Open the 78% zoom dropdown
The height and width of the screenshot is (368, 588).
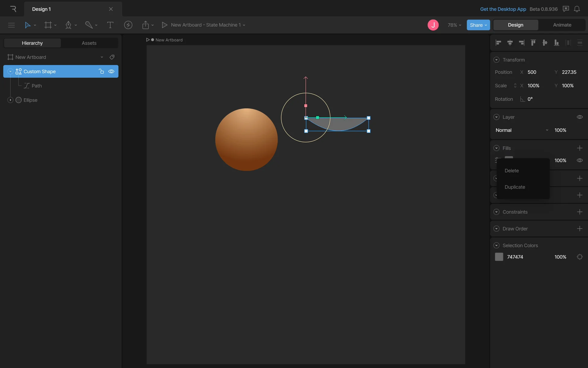tap(454, 25)
